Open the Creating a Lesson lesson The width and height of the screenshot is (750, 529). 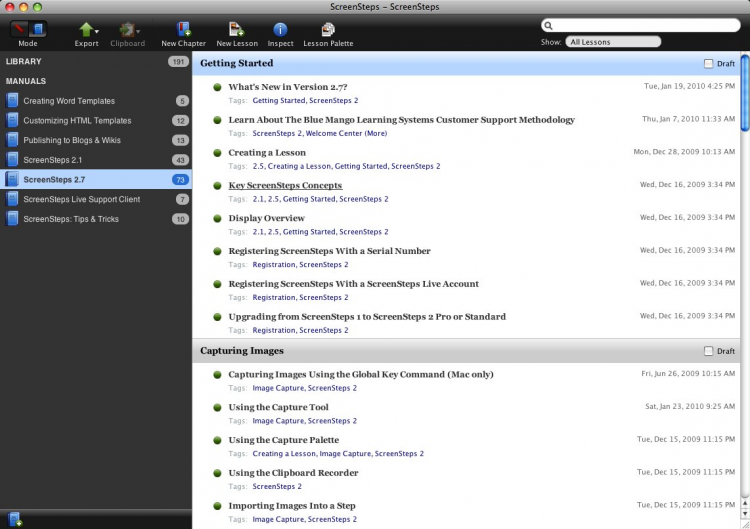point(267,153)
